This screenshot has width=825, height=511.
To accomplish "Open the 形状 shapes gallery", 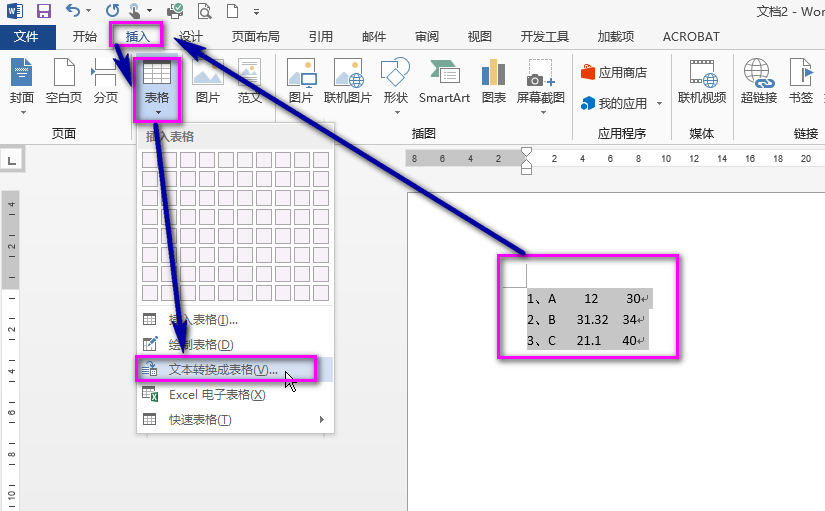I will coord(396,86).
